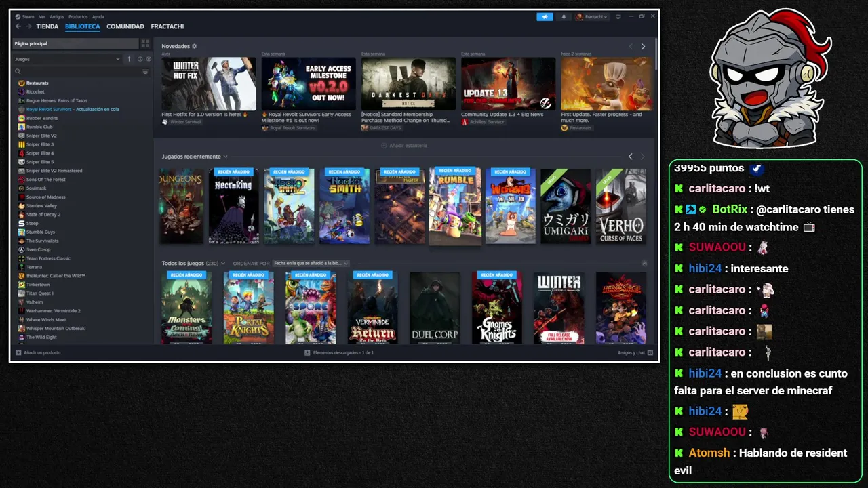Image resolution: width=868 pixels, height=488 pixels.
Task: Click the library search magnifier icon
Action: 18,71
